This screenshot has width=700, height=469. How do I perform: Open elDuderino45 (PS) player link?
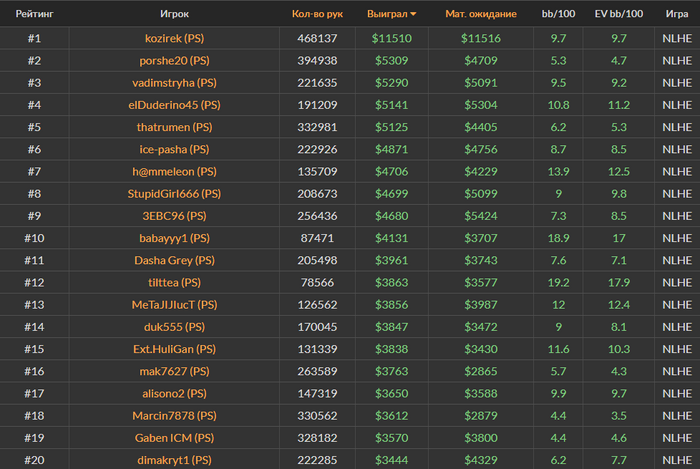tap(175, 105)
